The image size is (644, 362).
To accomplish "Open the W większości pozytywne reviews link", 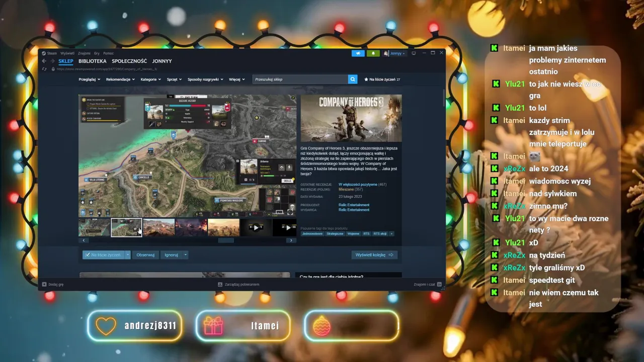I will tap(358, 185).
